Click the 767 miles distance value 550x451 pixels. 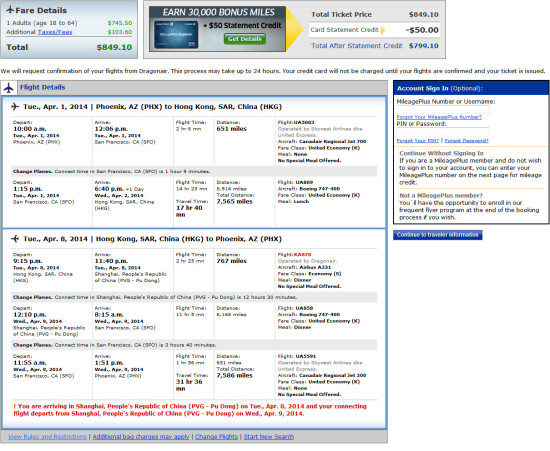click(x=232, y=261)
